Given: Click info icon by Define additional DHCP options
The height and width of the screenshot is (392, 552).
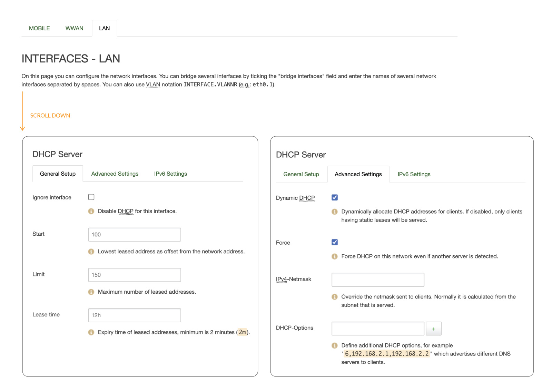Looking at the screenshot, I should (334, 345).
